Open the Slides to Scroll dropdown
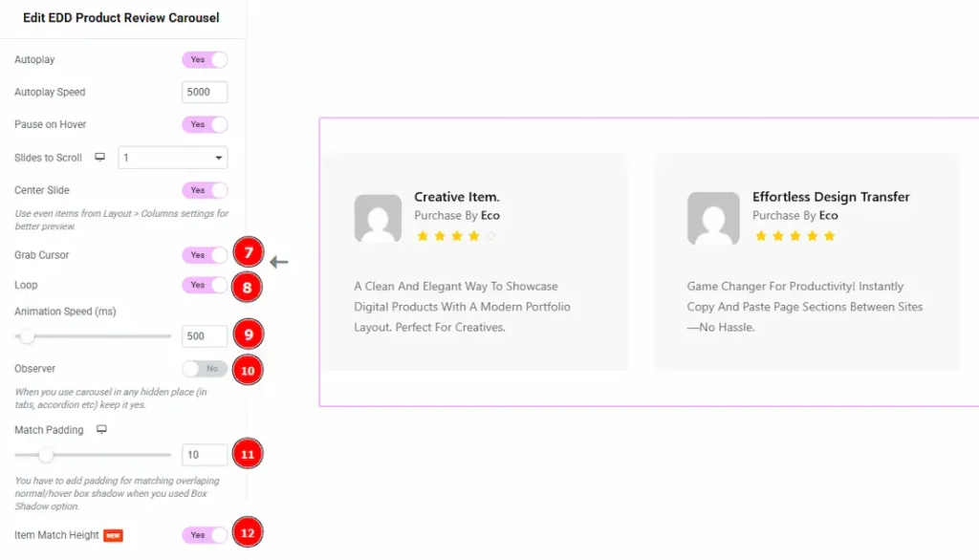 pyautogui.click(x=172, y=158)
